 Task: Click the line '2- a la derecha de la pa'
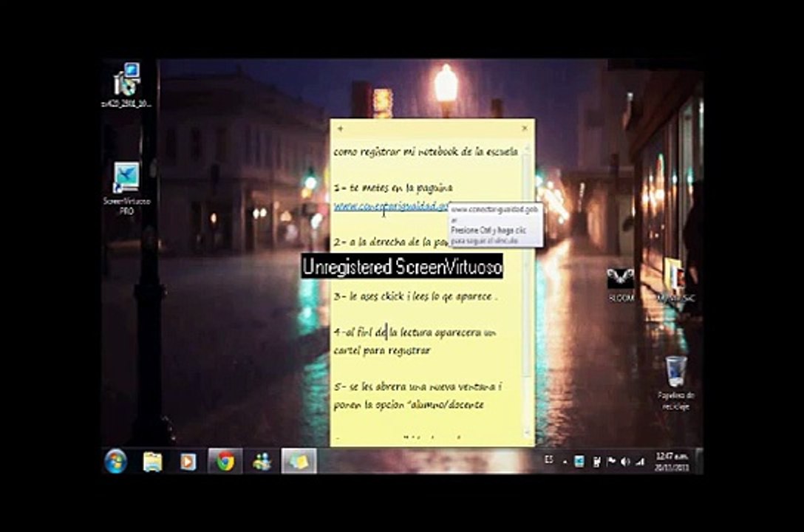(391, 242)
